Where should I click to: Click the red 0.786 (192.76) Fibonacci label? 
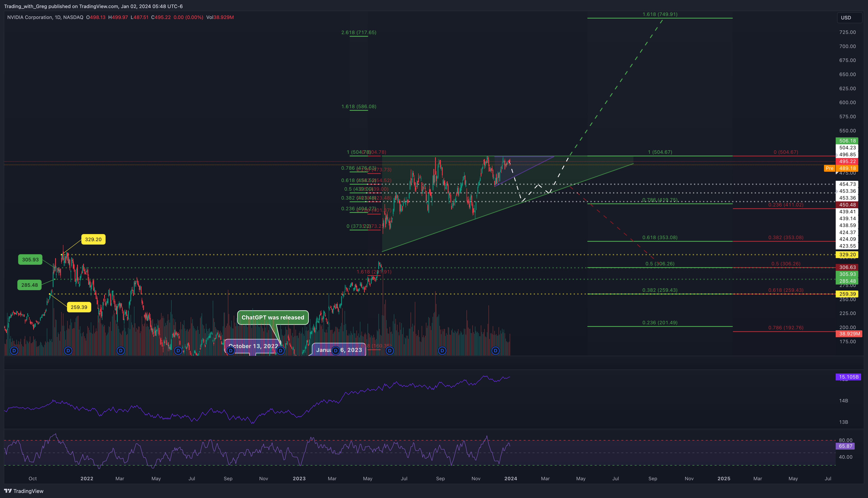point(786,328)
